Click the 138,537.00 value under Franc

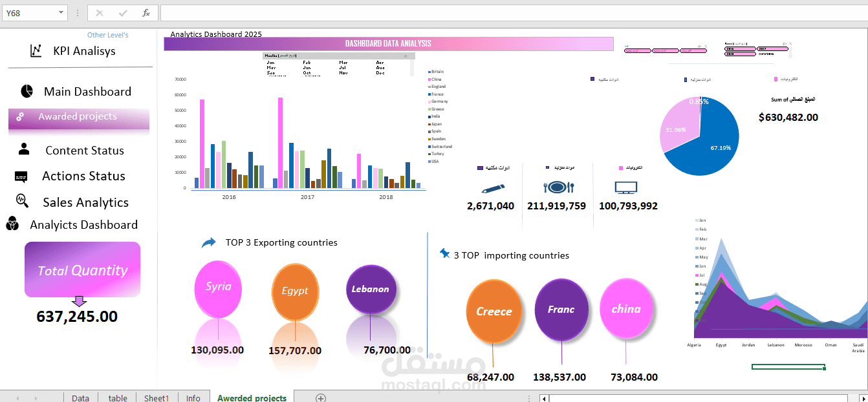point(559,377)
